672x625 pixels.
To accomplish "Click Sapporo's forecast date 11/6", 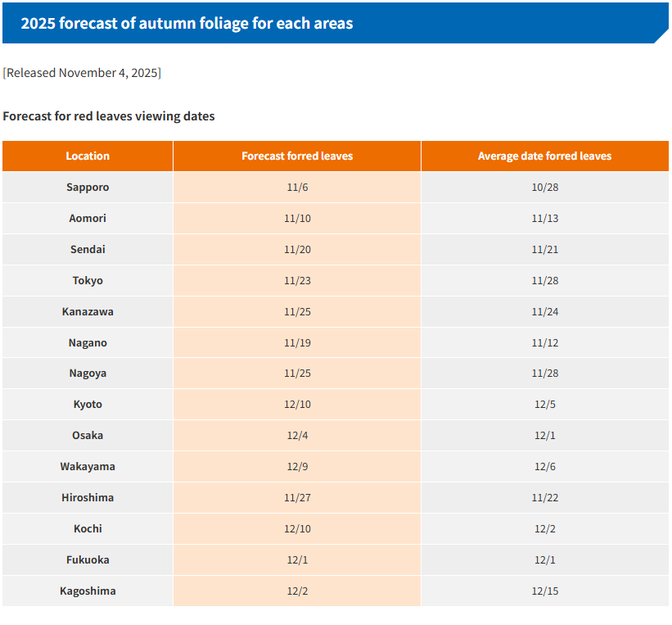I will [297, 187].
